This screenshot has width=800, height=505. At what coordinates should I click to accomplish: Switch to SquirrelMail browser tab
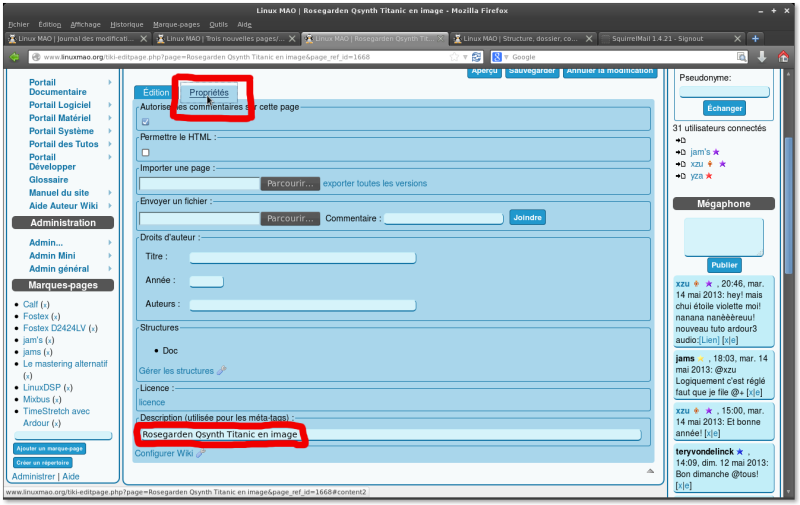[672, 39]
